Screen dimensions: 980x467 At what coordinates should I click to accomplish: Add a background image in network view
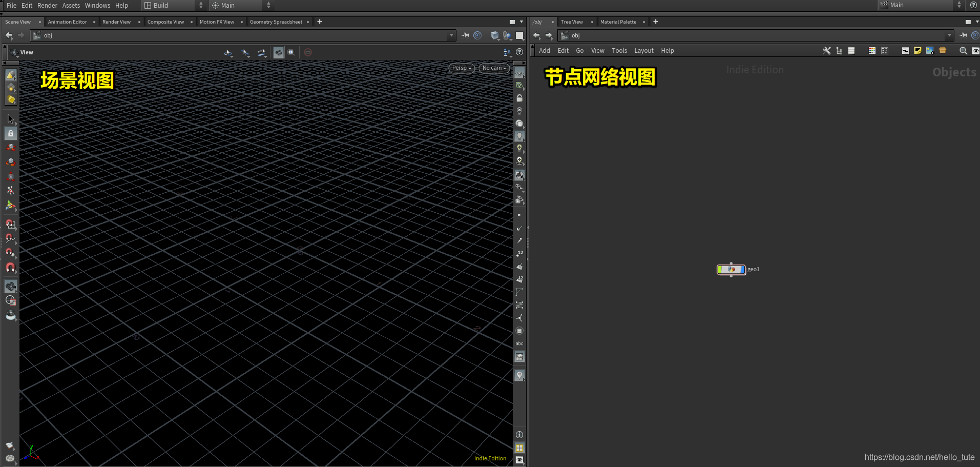(x=930, y=51)
